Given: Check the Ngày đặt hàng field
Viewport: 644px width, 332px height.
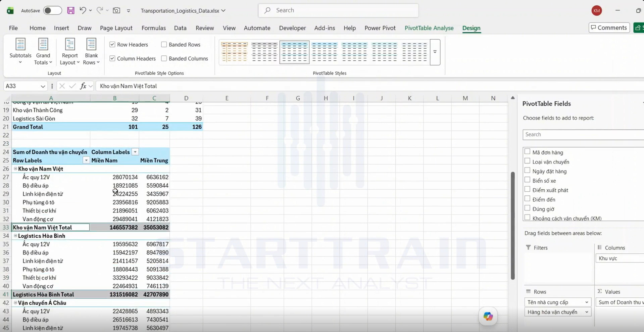Looking at the screenshot, I should point(528,171).
